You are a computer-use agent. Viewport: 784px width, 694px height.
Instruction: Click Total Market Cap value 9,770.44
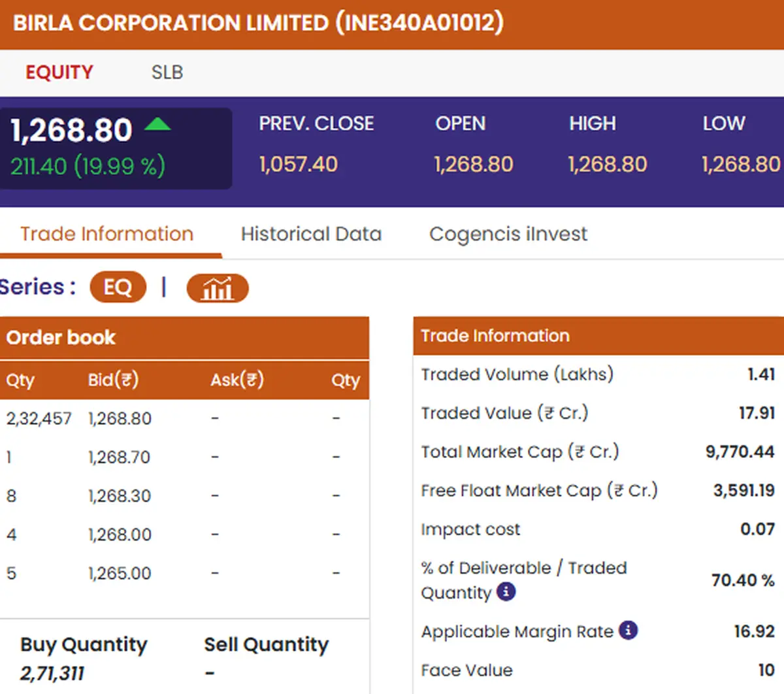740,452
